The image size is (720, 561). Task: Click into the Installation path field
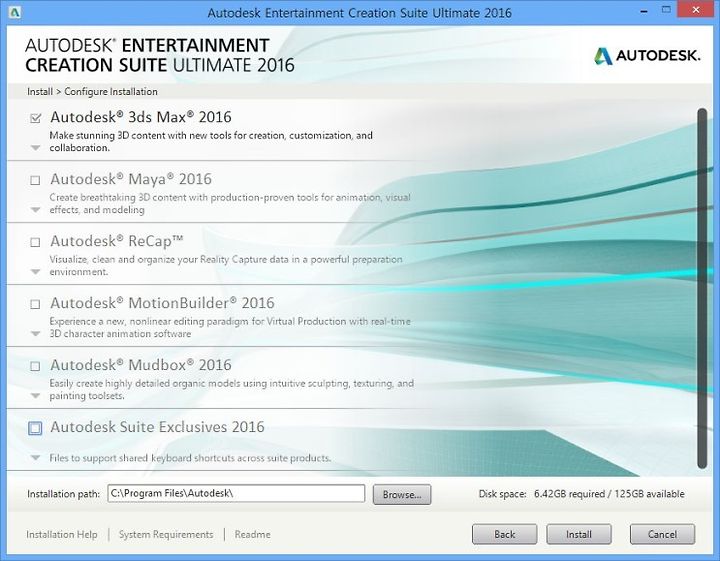236,494
